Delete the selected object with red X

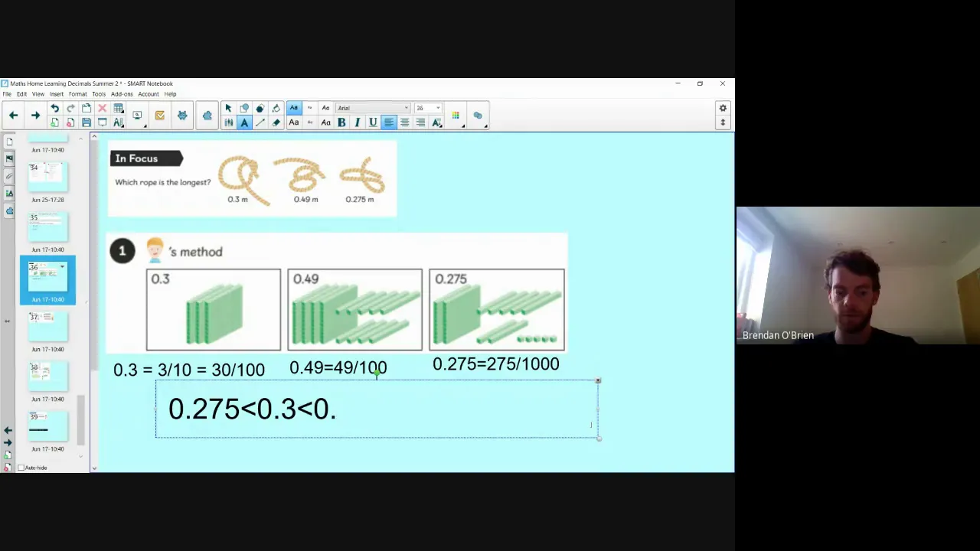click(102, 108)
